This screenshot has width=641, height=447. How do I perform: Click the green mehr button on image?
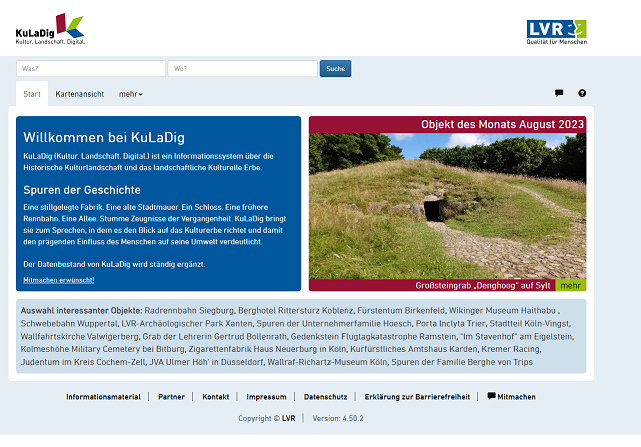click(x=571, y=285)
